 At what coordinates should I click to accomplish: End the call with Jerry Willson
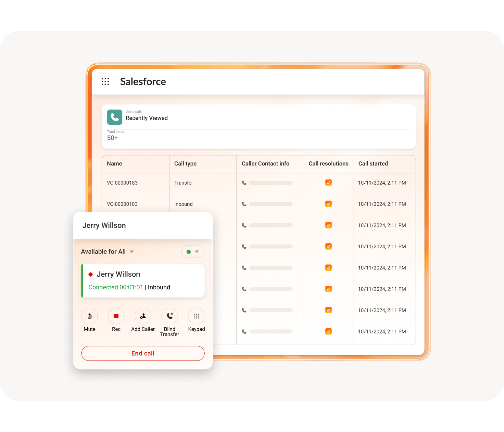[x=143, y=353]
